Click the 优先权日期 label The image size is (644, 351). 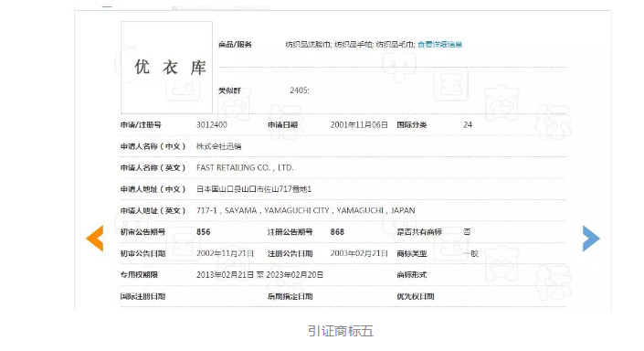coord(416,296)
